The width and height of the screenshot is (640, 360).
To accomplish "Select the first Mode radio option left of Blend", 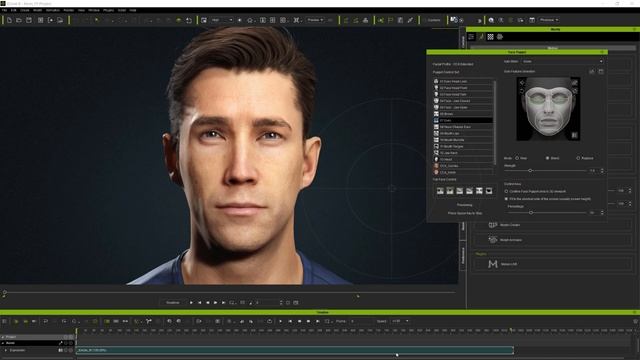I will click(517, 158).
